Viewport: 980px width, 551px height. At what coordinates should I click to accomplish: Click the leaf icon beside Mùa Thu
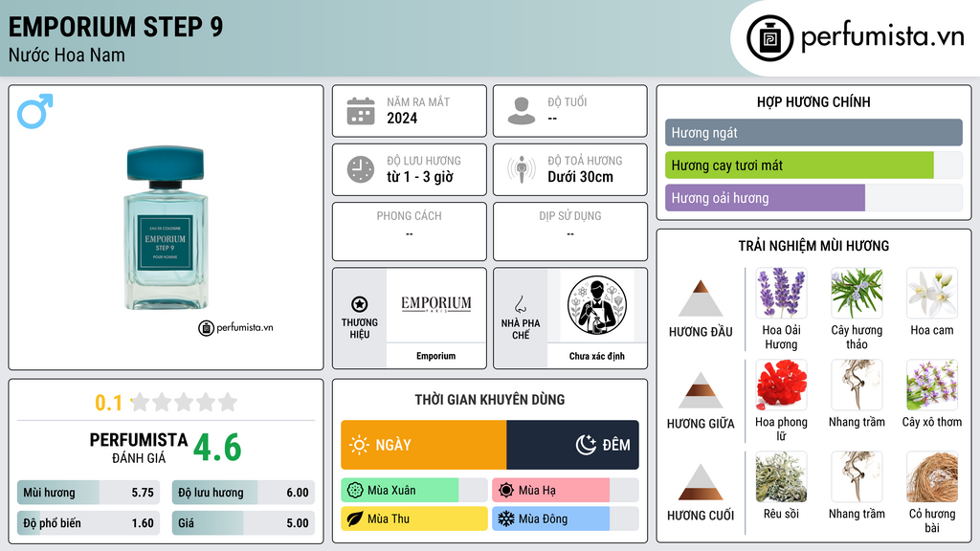355,518
